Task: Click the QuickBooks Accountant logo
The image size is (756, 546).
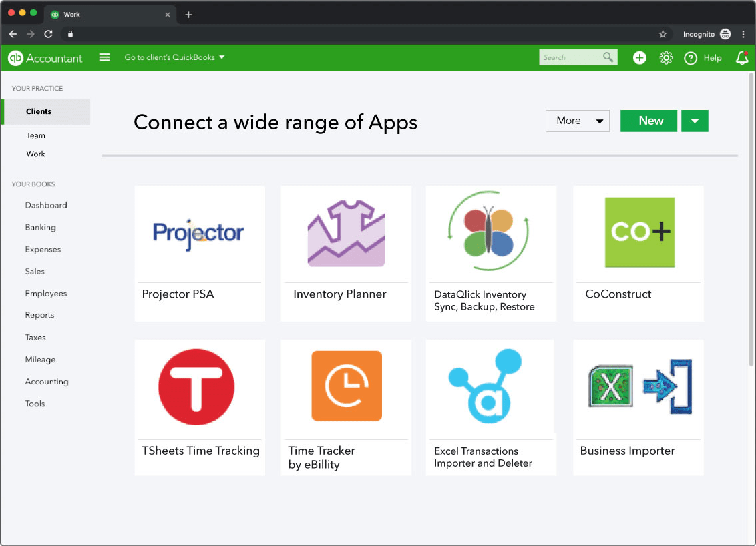Action: click(x=45, y=58)
